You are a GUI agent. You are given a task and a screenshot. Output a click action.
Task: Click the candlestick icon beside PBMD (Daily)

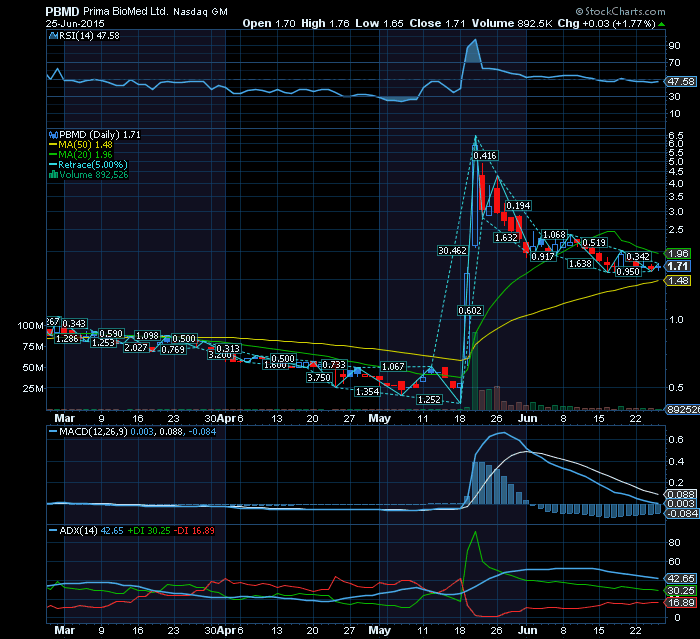tap(53, 134)
